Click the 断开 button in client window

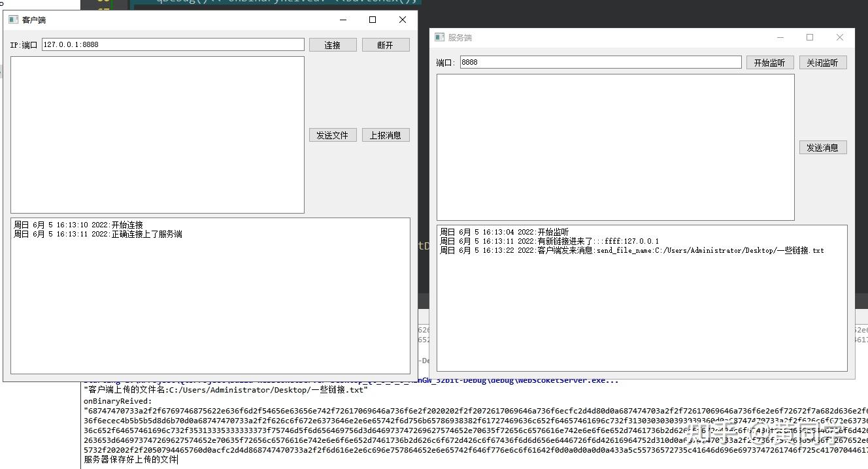(386, 45)
